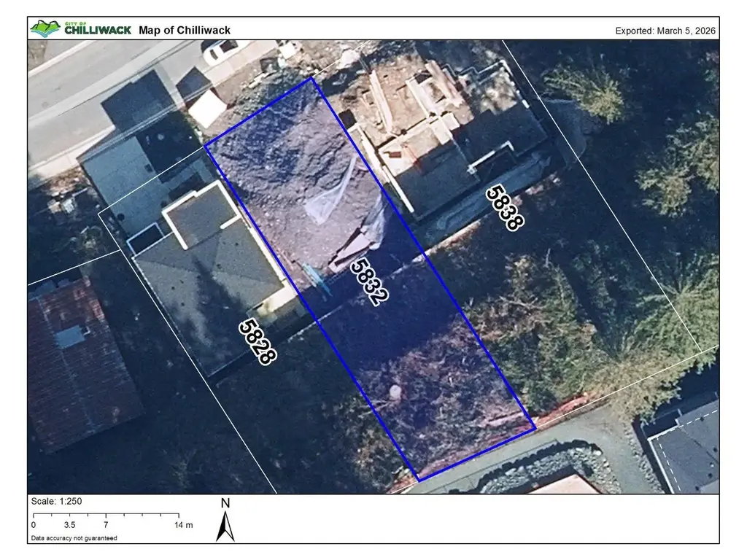
Task: Select the 5838 parcel label
Action: point(505,208)
